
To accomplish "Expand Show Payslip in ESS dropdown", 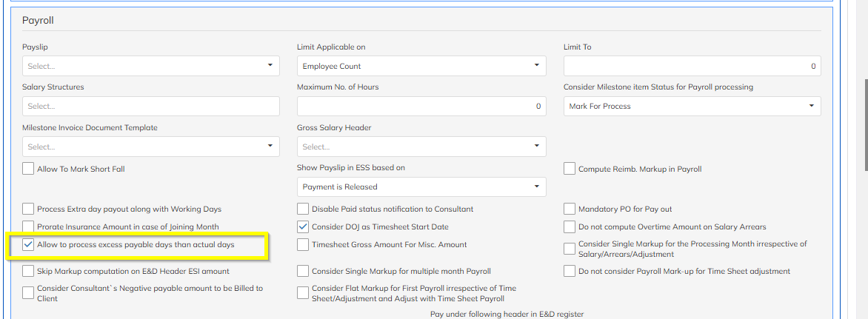I will click(x=421, y=187).
